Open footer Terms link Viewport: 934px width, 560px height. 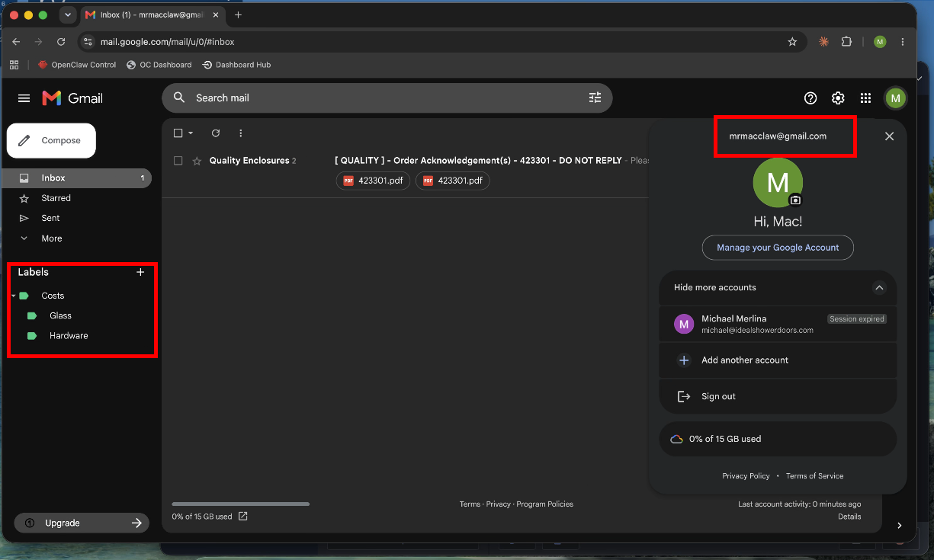pos(470,504)
